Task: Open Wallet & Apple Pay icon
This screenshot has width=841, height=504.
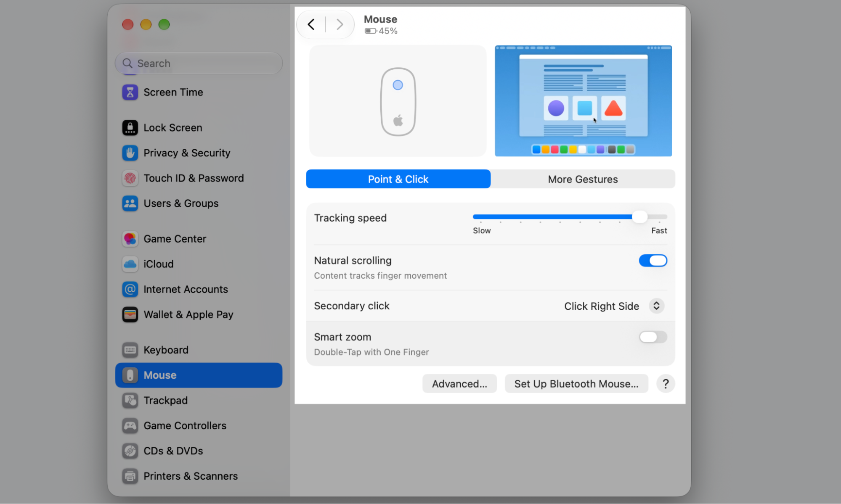Action: click(130, 314)
